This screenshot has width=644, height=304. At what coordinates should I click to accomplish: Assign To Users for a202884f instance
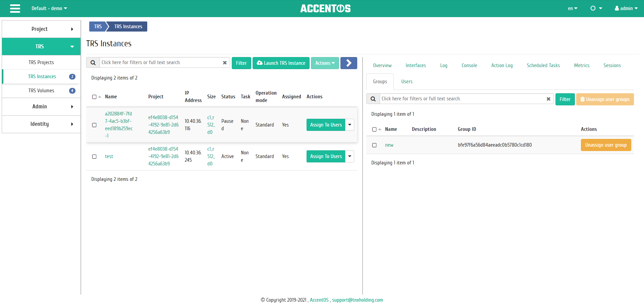[326, 125]
